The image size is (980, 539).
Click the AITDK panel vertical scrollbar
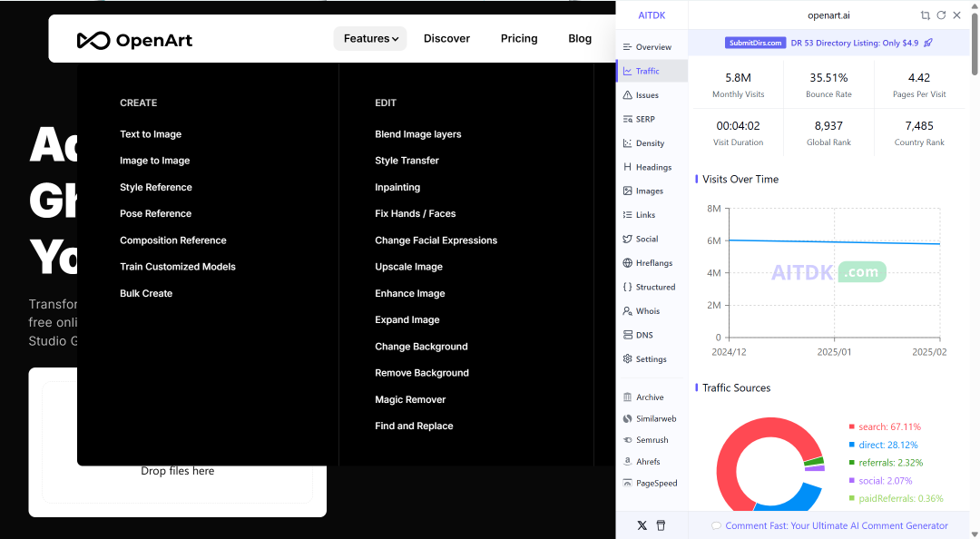click(x=975, y=44)
